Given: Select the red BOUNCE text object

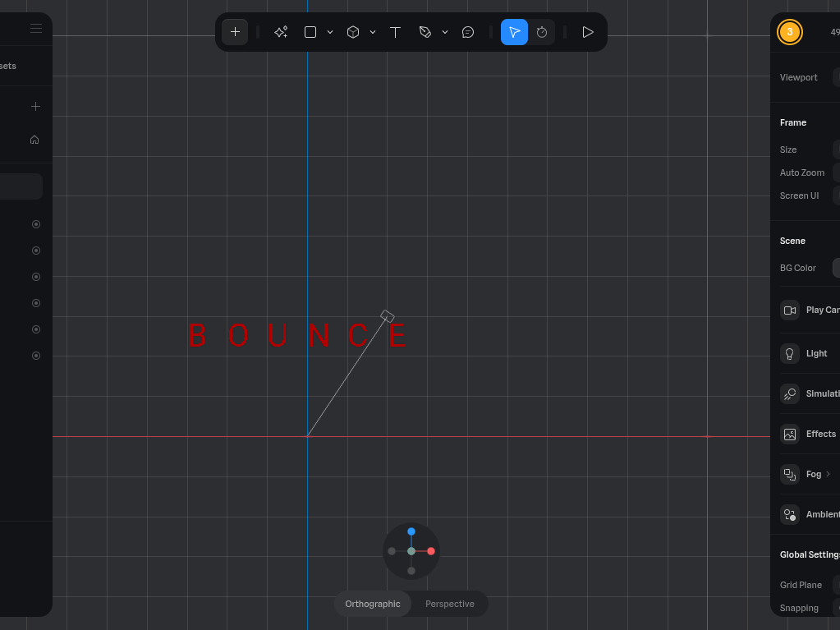Looking at the screenshot, I should pyautogui.click(x=297, y=336).
